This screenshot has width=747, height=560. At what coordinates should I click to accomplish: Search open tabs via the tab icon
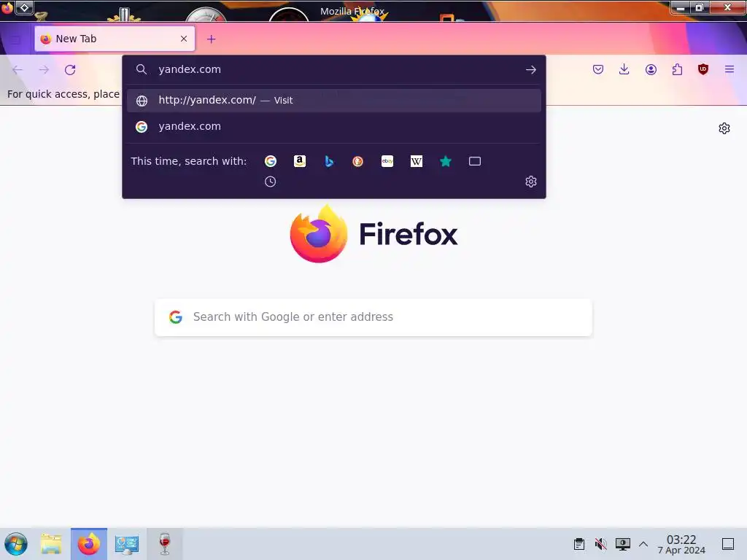coord(475,161)
